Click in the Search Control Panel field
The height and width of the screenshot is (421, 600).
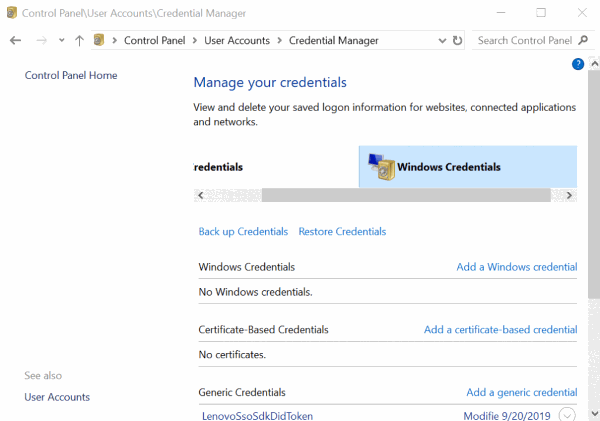(522, 41)
